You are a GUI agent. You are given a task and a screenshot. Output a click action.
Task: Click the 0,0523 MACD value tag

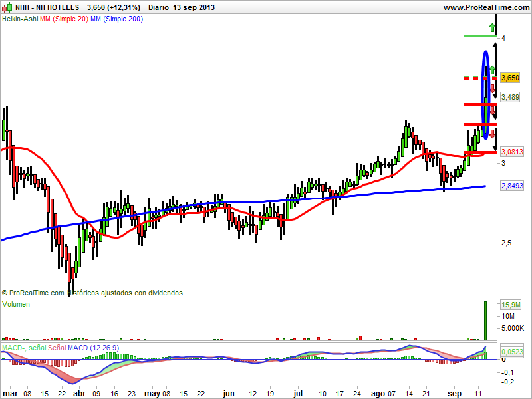pyautogui.click(x=512, y=352)
